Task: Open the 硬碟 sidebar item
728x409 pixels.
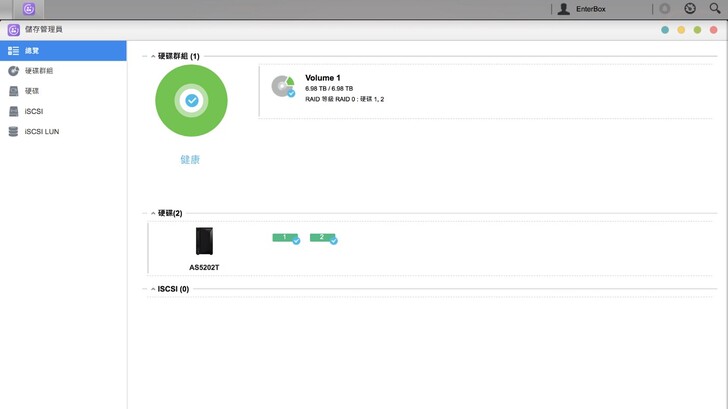Action: pos(63,91)
